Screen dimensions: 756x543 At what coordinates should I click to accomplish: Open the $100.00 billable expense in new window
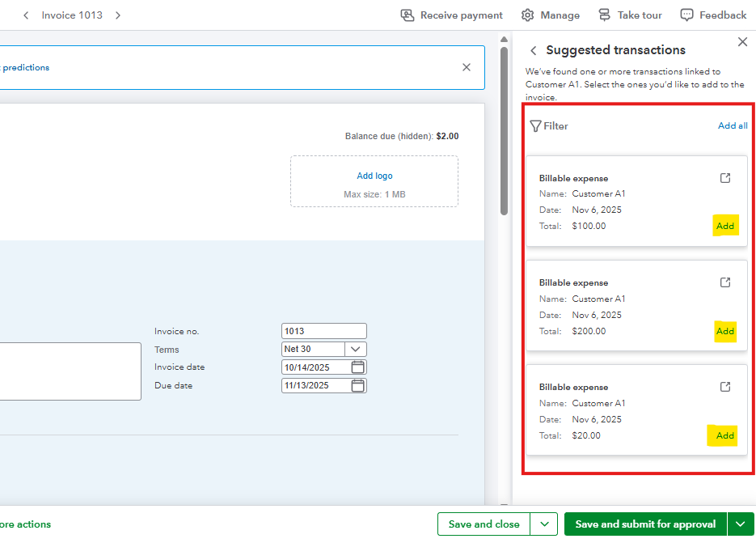[x=725, y=178]
